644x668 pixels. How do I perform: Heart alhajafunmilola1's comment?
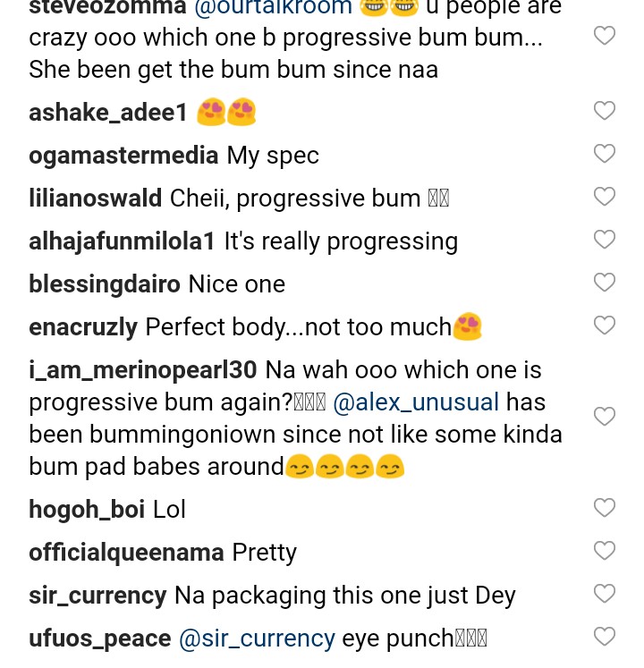[605, 240]
